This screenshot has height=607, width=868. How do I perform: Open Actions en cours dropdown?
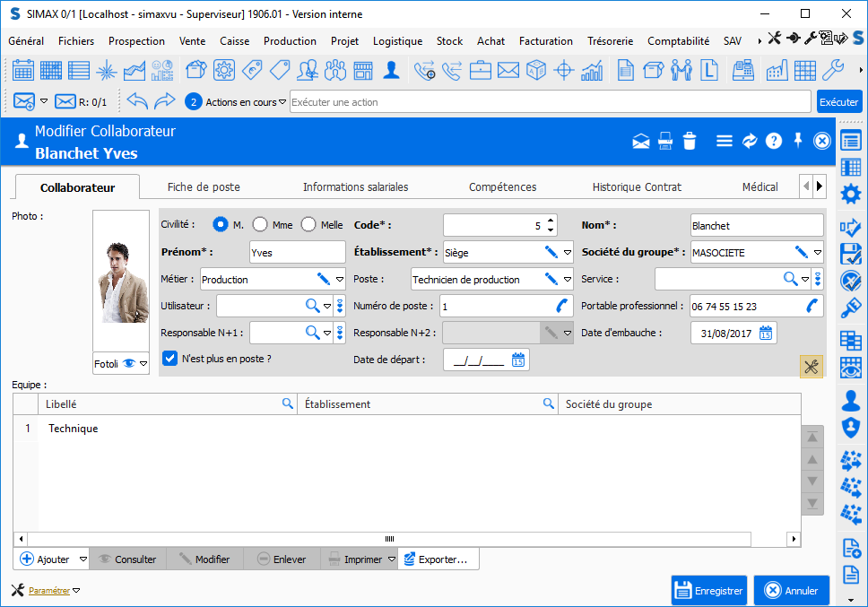tap(282, 102)
